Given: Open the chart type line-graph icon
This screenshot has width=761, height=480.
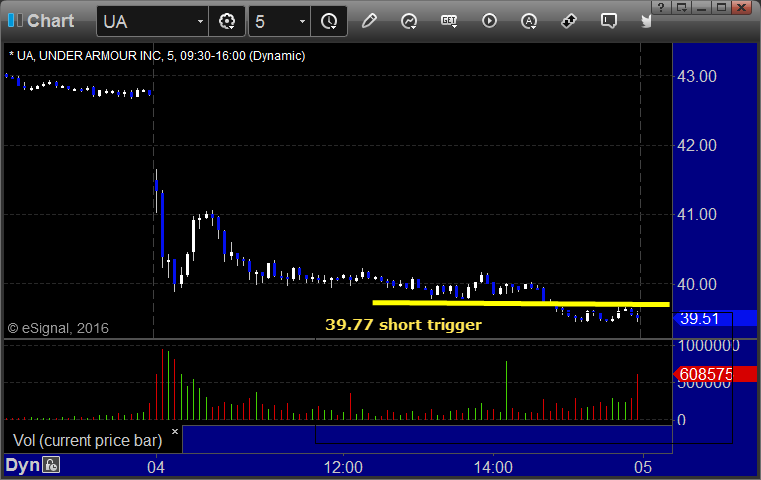Looking at the screenshot, I should (409, 21).
